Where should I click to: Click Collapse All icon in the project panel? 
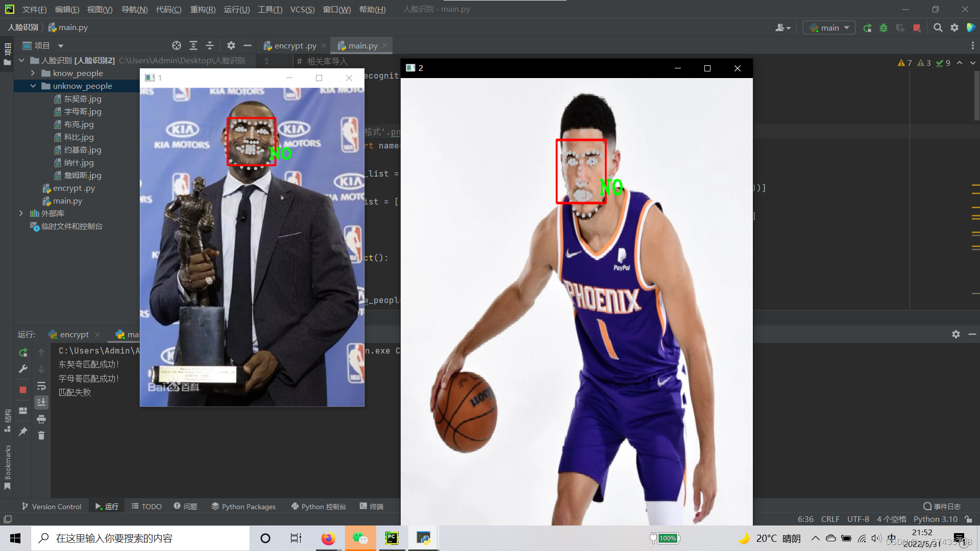click(210, 46)
